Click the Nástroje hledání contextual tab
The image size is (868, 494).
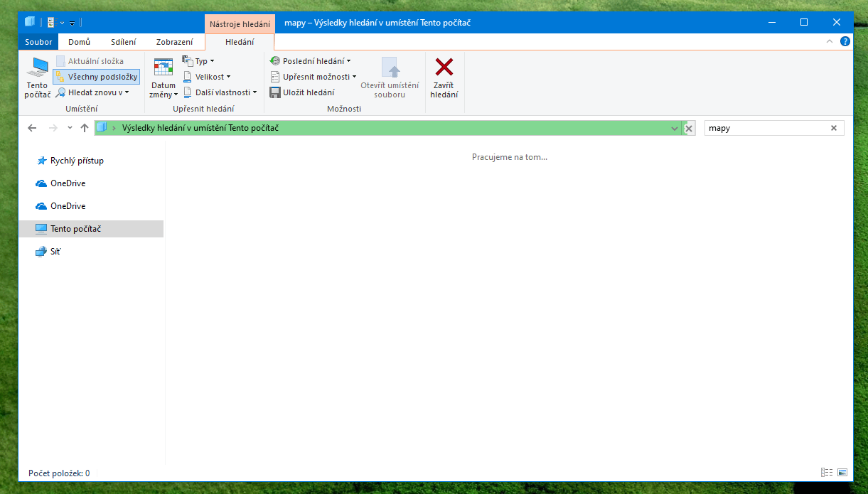(x=240, y=23)
